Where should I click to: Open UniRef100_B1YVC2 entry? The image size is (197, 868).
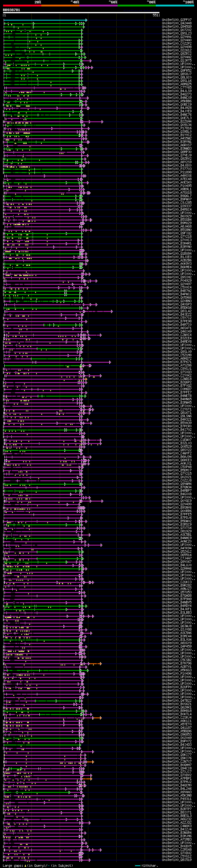(x=177, y=135)
